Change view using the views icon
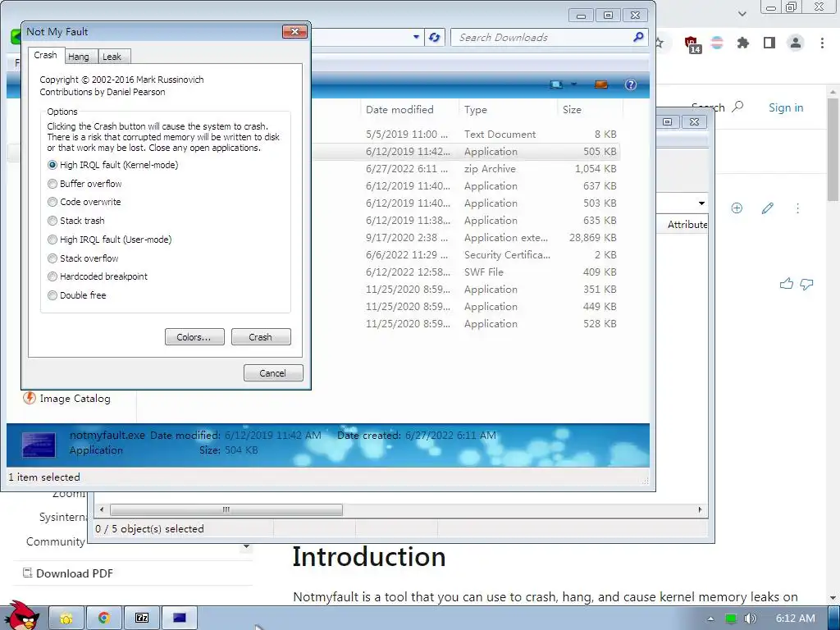The image size is (840, 630). pos(557,84)
